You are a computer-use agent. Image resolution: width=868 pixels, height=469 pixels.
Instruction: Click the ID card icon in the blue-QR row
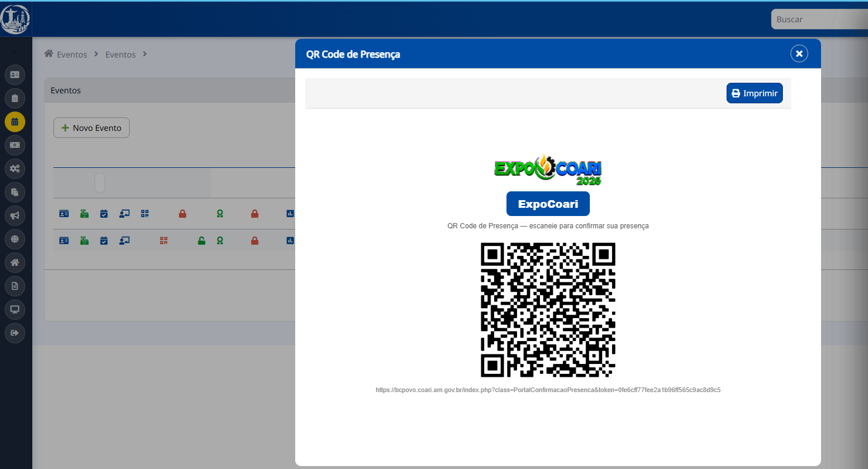[64, 214]
